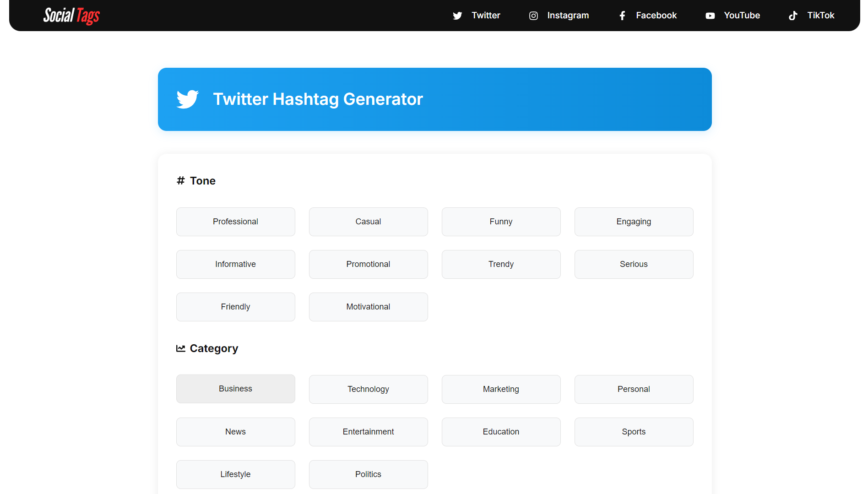Select the Promotional tone
This screenshot has width=868, height=494.
tap(369, 265)
